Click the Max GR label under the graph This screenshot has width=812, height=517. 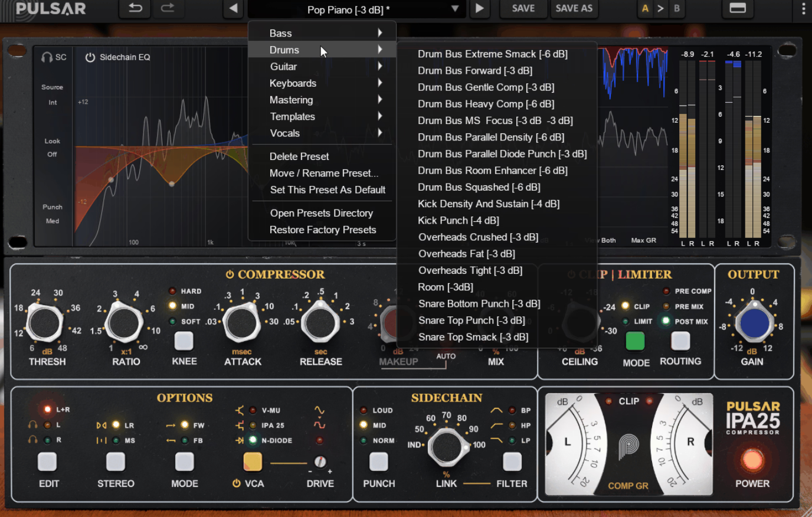point(643,240)
